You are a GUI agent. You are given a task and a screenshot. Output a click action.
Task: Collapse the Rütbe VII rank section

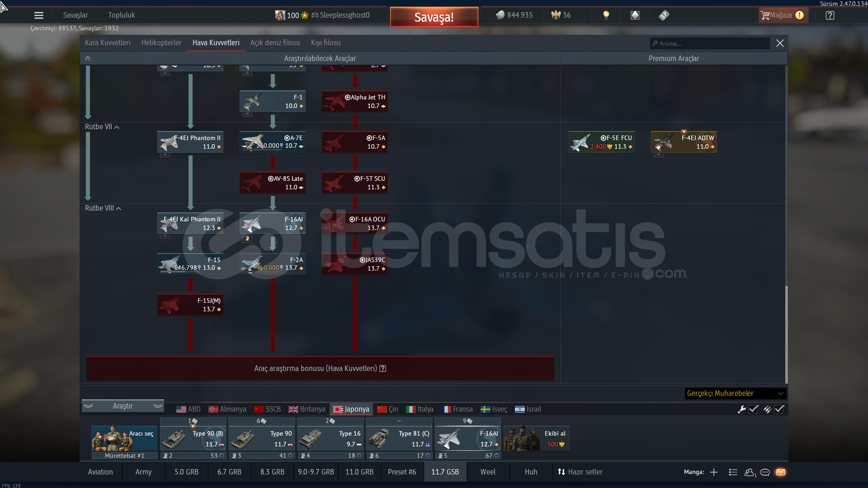pyautogui.click(x=102, y=127)
